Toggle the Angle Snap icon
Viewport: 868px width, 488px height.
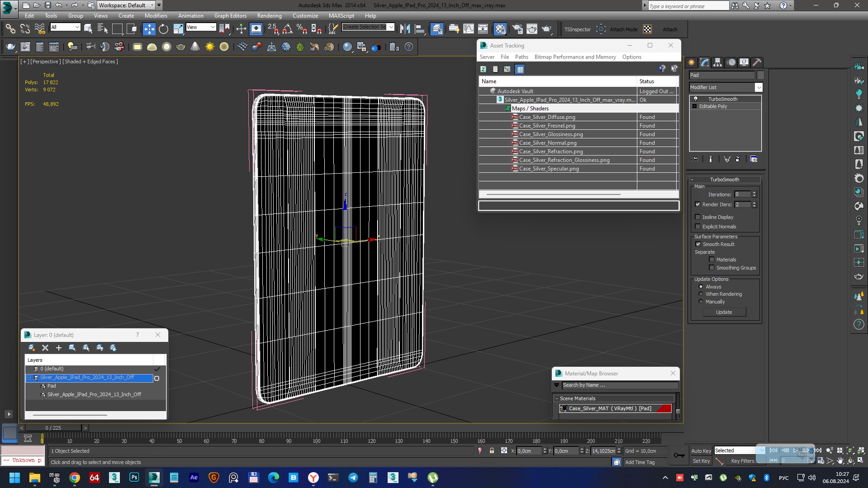click(287, 29)
